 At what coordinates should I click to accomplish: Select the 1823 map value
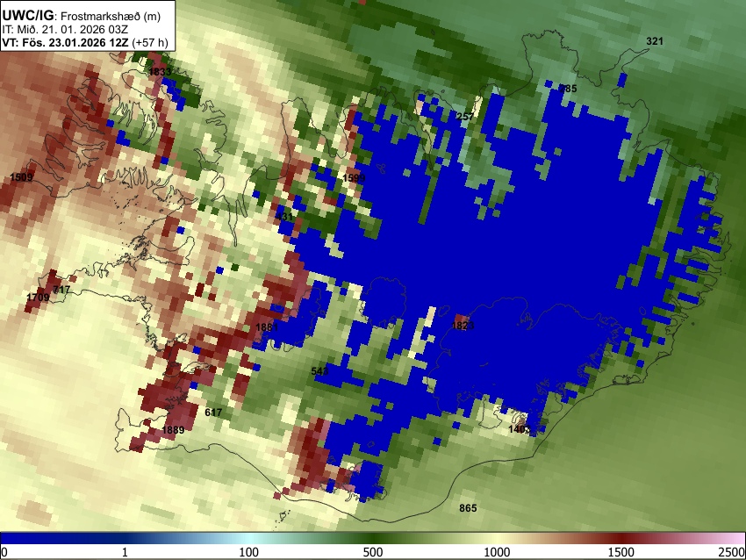coord(463,326)
